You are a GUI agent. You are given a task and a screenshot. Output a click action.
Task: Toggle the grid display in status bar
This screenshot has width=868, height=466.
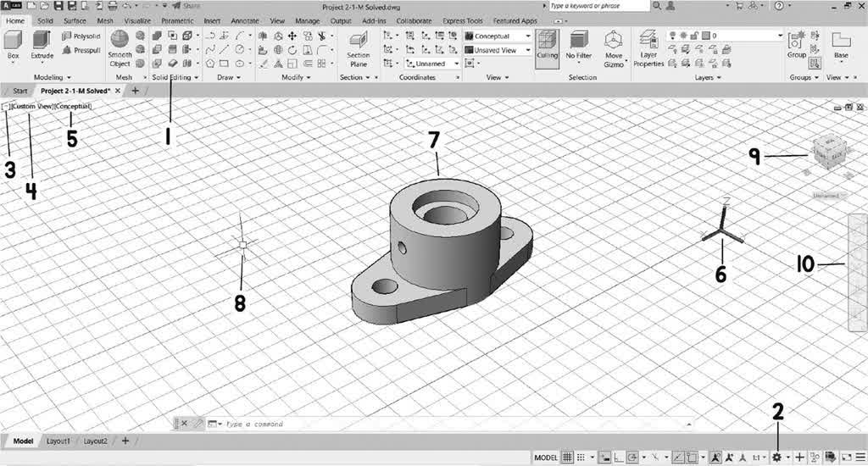pyautogui.click(x=567, y=458)
